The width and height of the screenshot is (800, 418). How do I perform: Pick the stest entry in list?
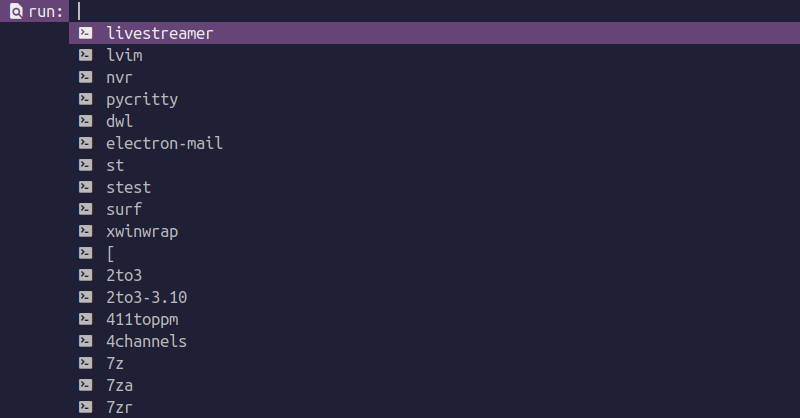(x=434, y=187)
